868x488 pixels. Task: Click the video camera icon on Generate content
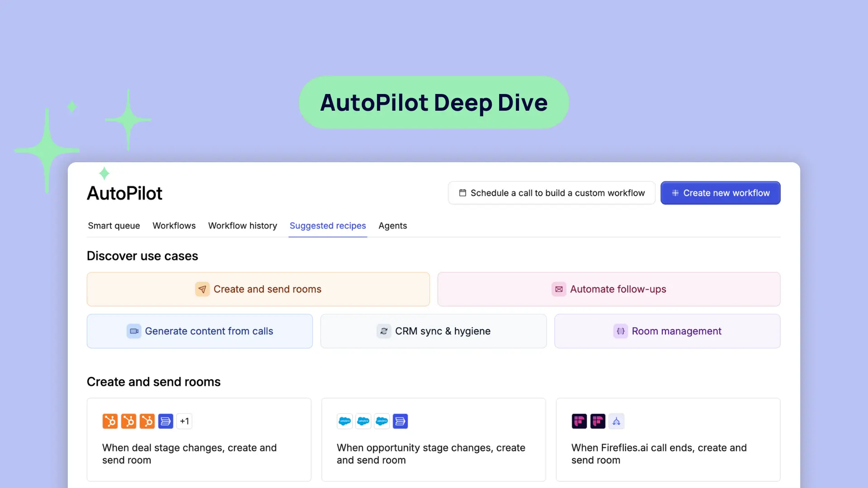pyautogui.click(x=134, y=331)
